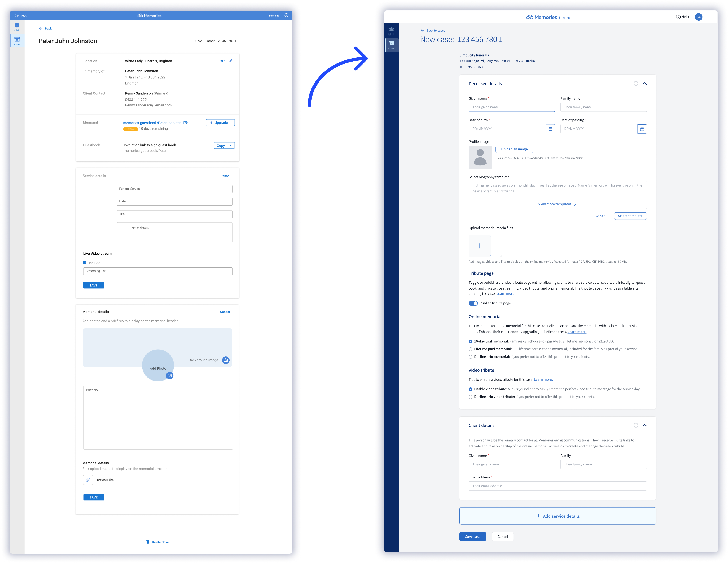Click the background image camera icon
Viewport: 728px width, 563px height.
[226, 360]
